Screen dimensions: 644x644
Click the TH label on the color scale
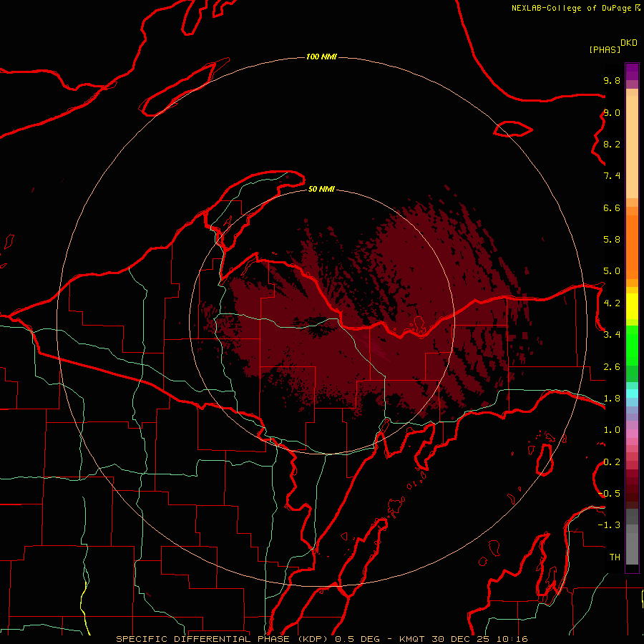[615, 557]
